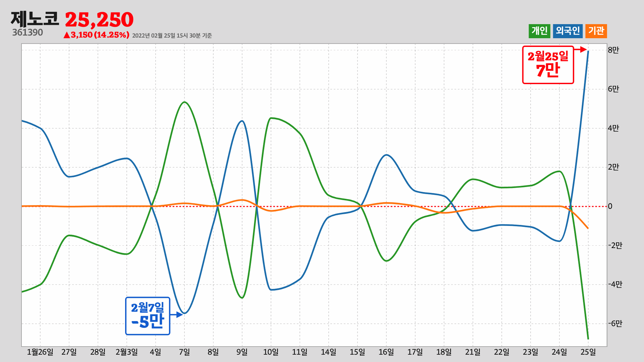This screenshot has width=644, height=362.
Task: Click the stock code 361390
Action: tap(28, 33)
